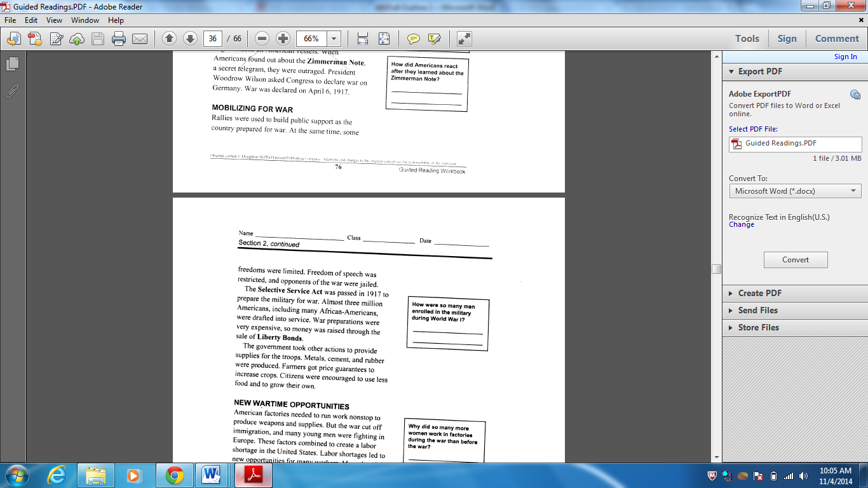The height and width of the screenshot is (488, 868).
Task: Select the Add Sticky Note tool
Action: pyautogui.click(x=414, y=39)
